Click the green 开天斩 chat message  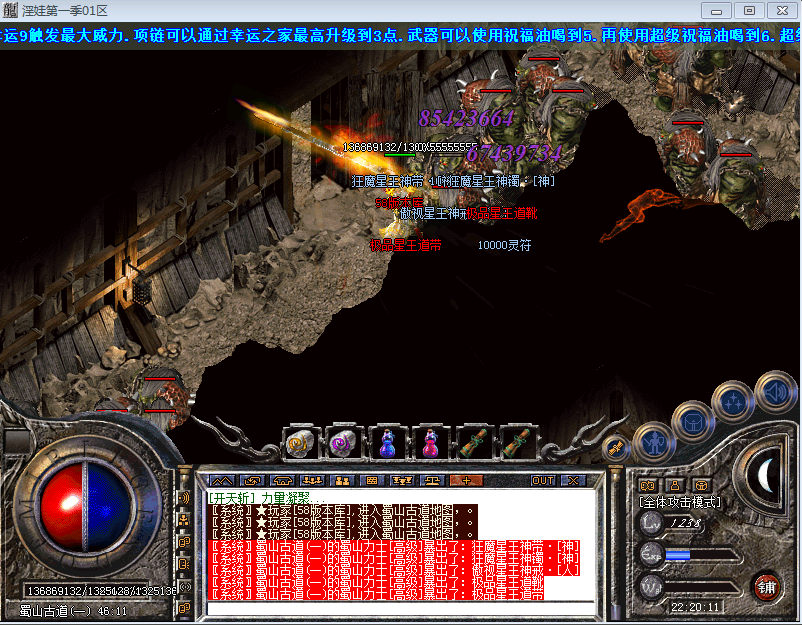pos(266,498)
